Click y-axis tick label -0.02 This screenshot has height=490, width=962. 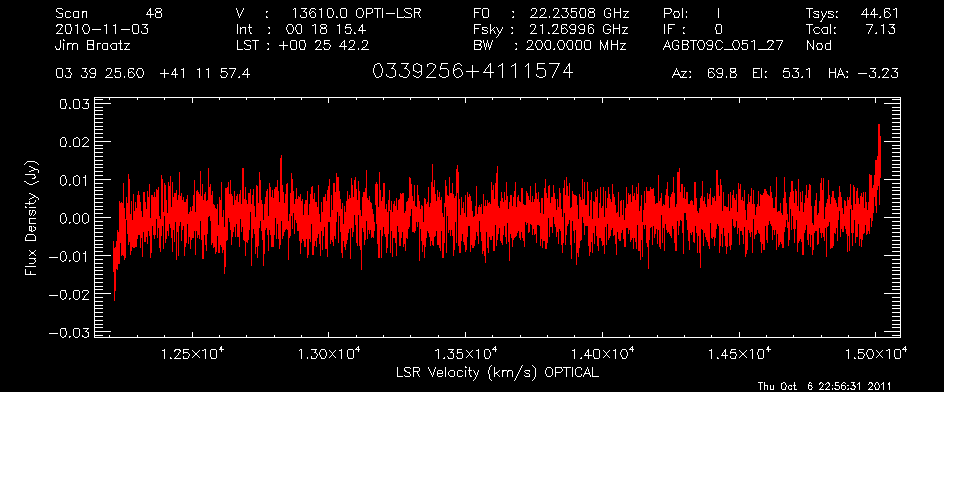69,294
